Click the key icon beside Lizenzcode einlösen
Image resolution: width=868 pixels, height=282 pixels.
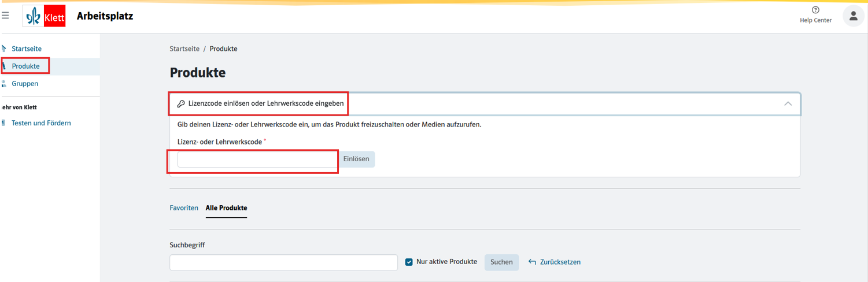click(181, 104)
